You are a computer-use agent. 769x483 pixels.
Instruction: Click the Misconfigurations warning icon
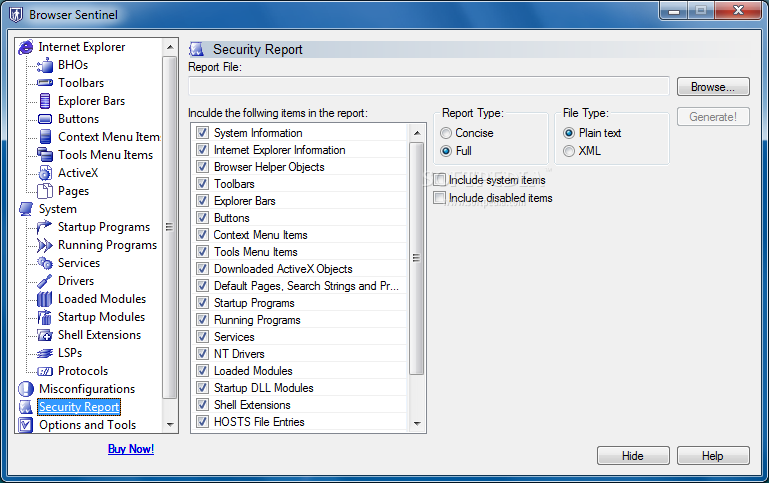pyautogui.click(x=26, y=389)
